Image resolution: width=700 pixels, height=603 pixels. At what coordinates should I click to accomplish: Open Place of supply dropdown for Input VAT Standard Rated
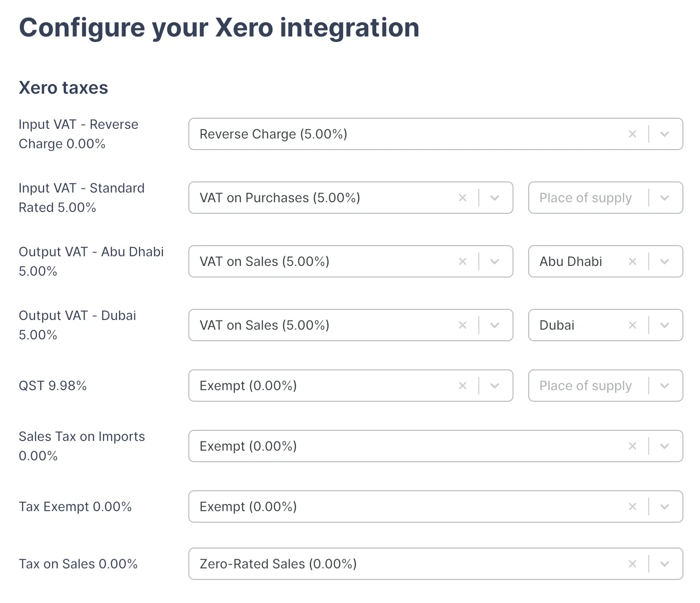point(665,198)
